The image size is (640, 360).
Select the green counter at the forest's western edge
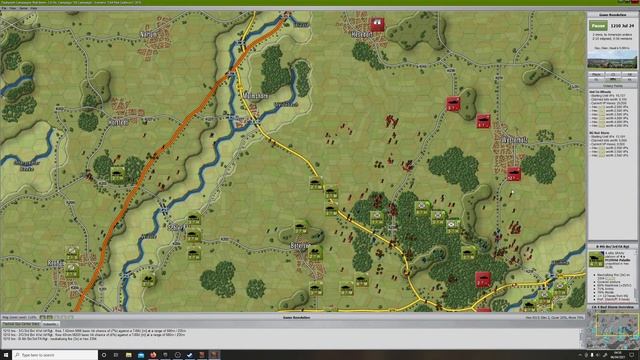(x=377, y=217)
